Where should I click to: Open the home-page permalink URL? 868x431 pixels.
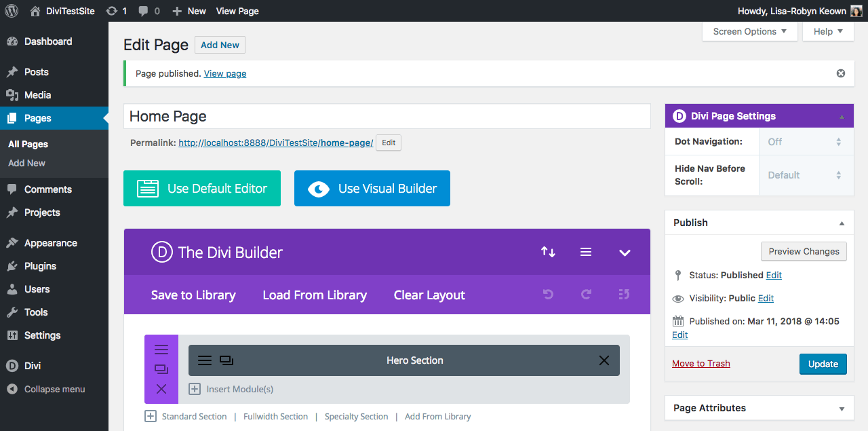pyautogui.click(x=276, y=143)
